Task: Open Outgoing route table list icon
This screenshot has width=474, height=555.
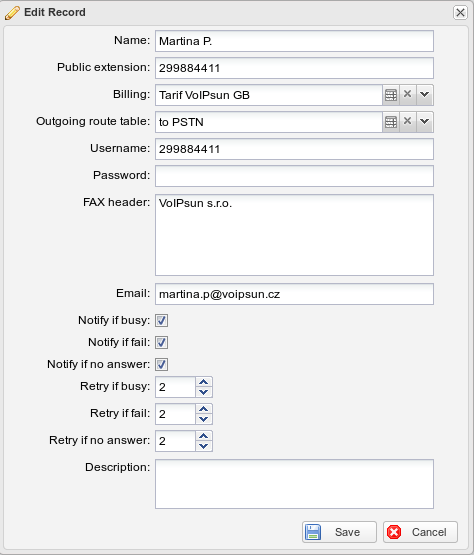Action: point(391,122)
